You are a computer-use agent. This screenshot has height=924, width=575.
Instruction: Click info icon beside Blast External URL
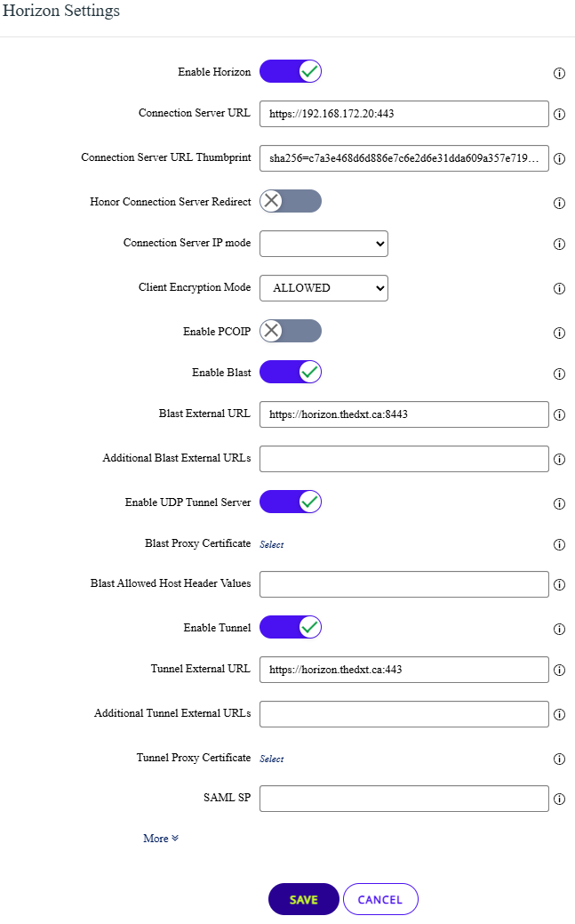pos(560,415)
